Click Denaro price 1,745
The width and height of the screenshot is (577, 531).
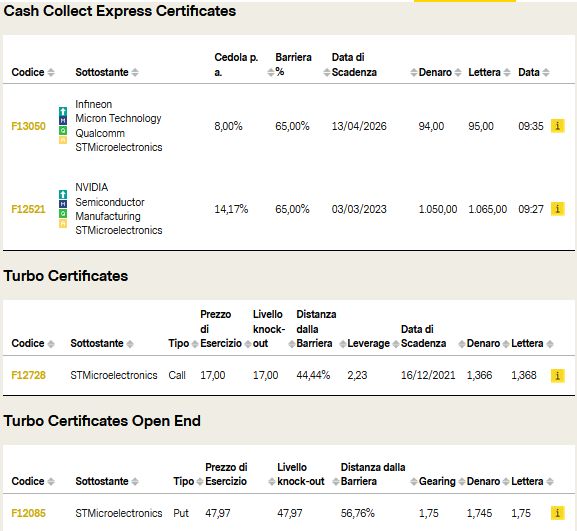pos(479,513)
